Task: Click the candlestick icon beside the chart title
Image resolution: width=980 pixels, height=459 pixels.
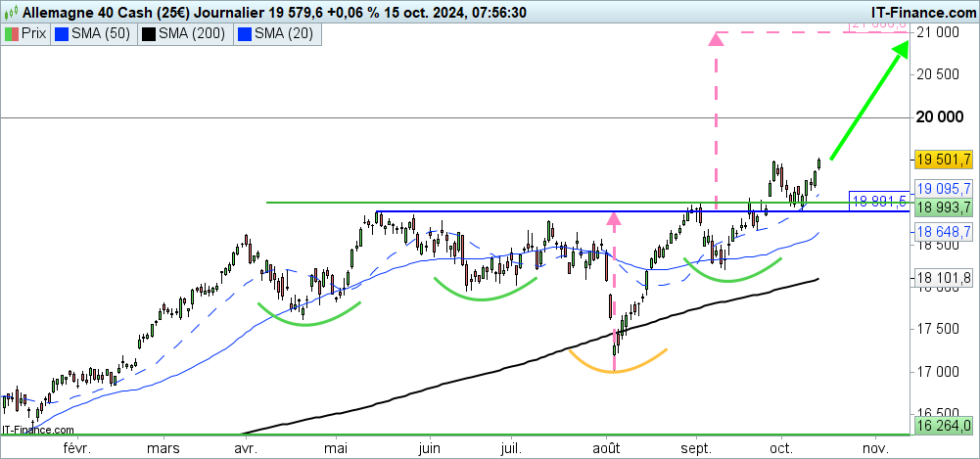Action: (11, 13)
